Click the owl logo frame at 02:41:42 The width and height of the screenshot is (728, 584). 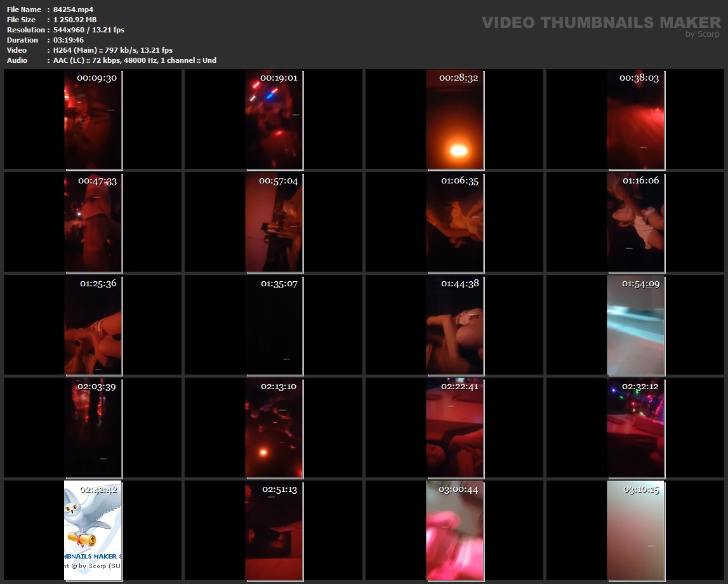pyautogui.click(x=93, y=531)
